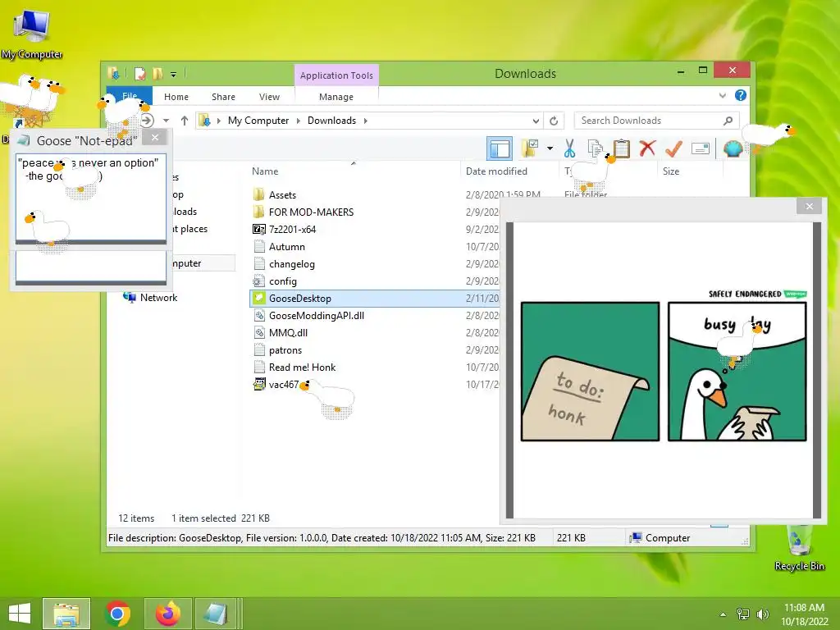
Task: Open Recycle Bin desktop icon
Action: point(799,547)
